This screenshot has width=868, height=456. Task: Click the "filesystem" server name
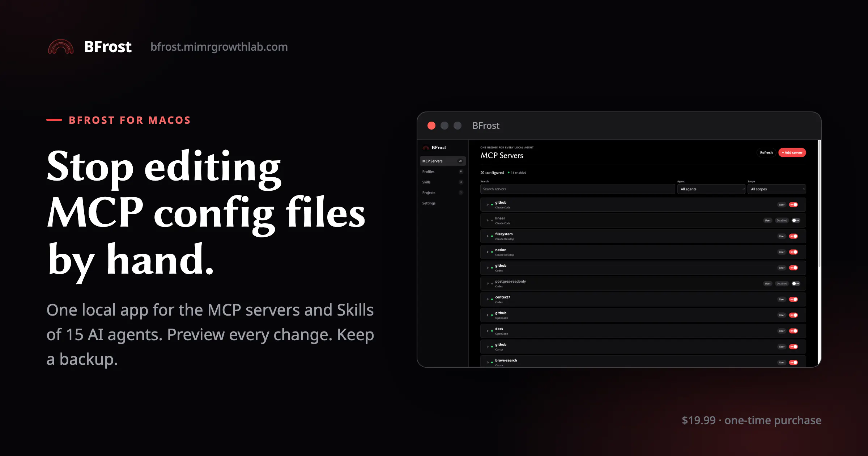coord(504,234)
